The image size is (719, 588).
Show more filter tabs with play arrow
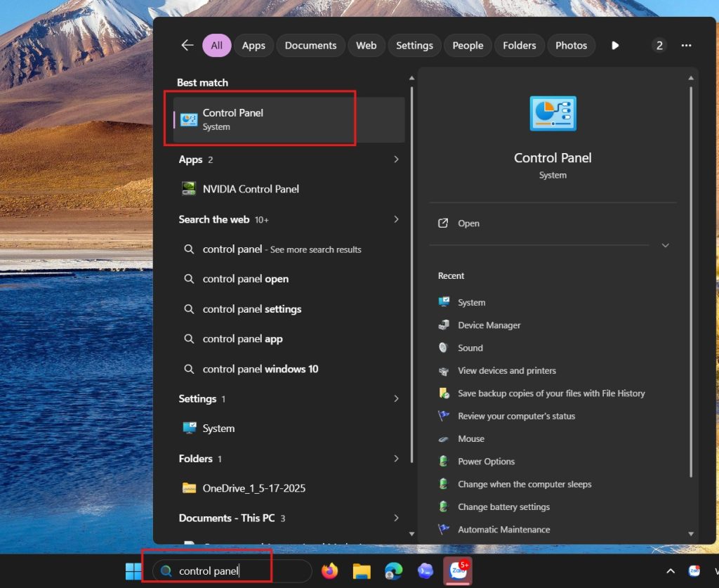(615, 46)
